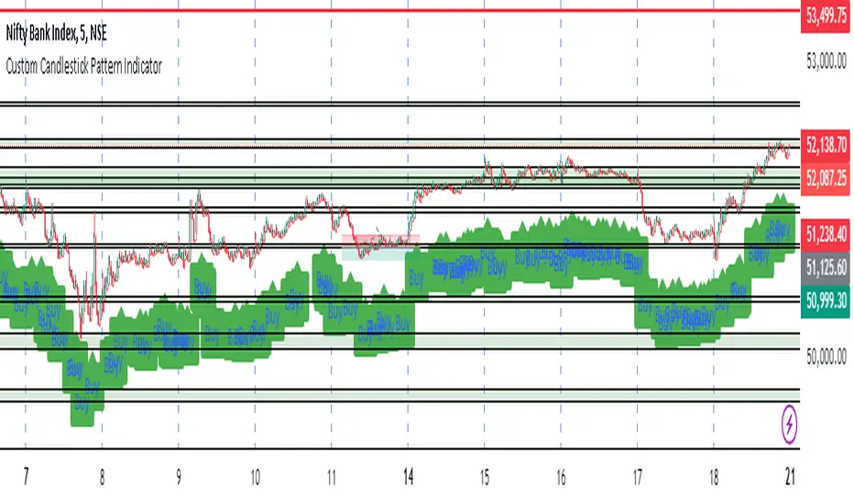Click the 53,000.00 price scale value

coord(827,61)
